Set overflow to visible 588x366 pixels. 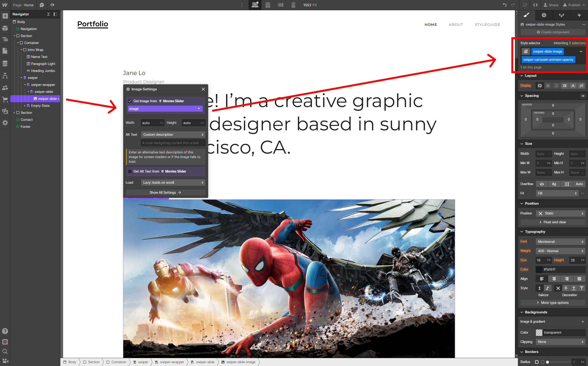542,184
